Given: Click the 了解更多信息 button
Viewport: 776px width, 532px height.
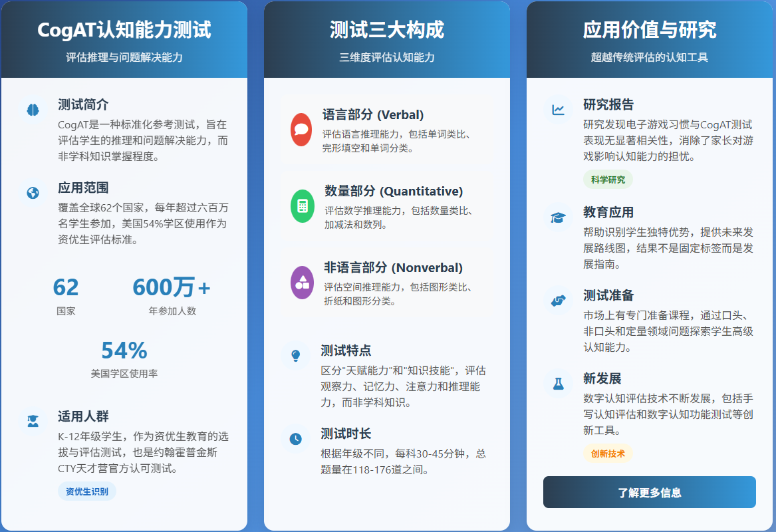Looking at the screenshot, I should (x=649, y=492).
